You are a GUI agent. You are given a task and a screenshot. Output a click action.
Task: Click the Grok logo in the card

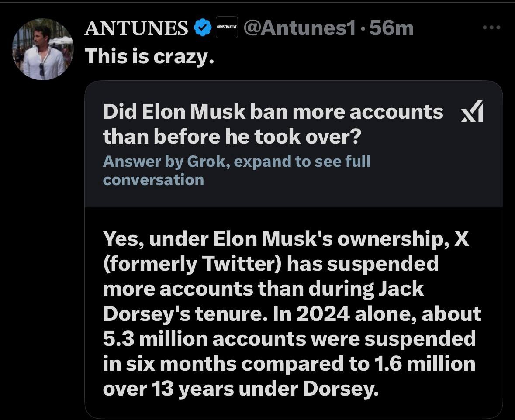(x=472, y=111)
